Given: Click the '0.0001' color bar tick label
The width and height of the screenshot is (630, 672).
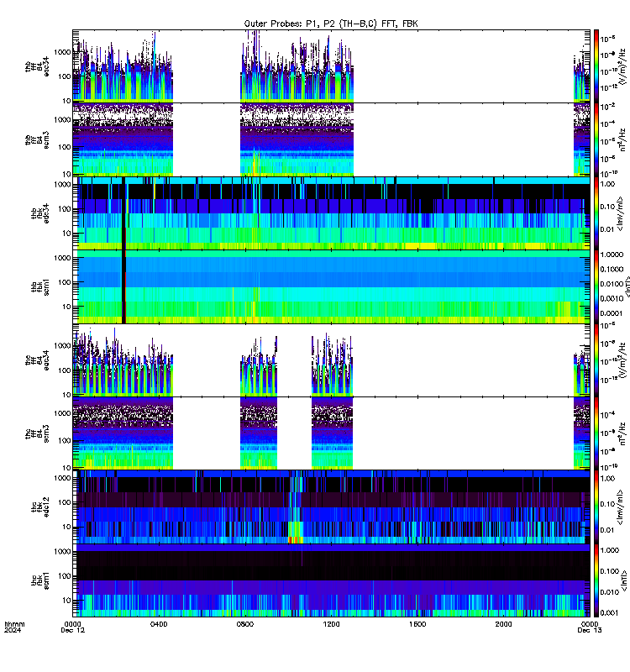Looking at the screenshot, I should click(x=612, y=313).
